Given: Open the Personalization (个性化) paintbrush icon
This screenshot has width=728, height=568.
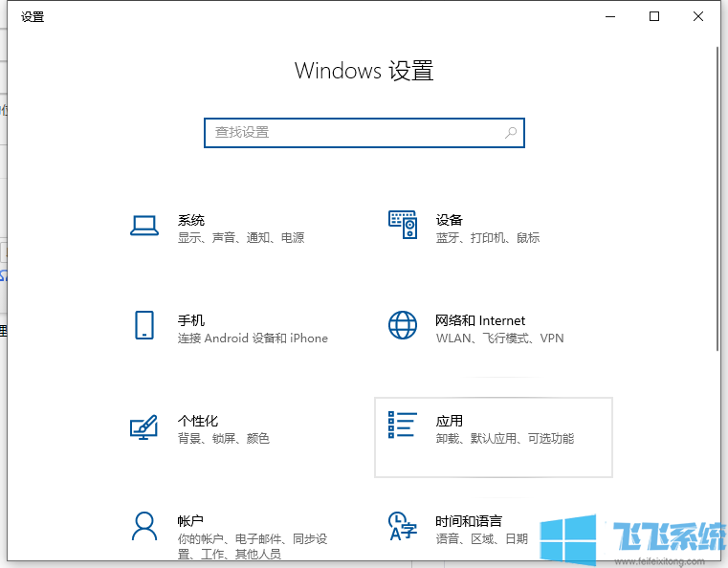Looking at the screenshot, I should [x=143, y=426].
